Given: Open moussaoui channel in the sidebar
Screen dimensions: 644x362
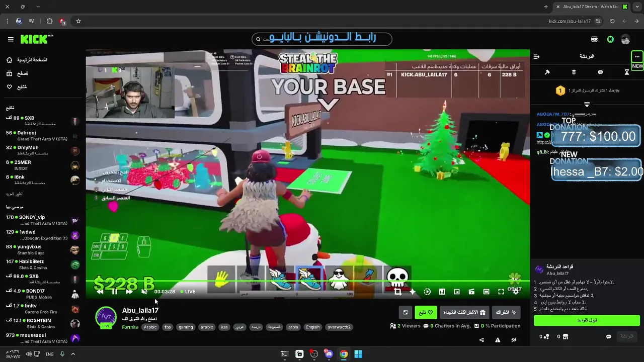Looking at the screenshot, I should tap(42, 338).
